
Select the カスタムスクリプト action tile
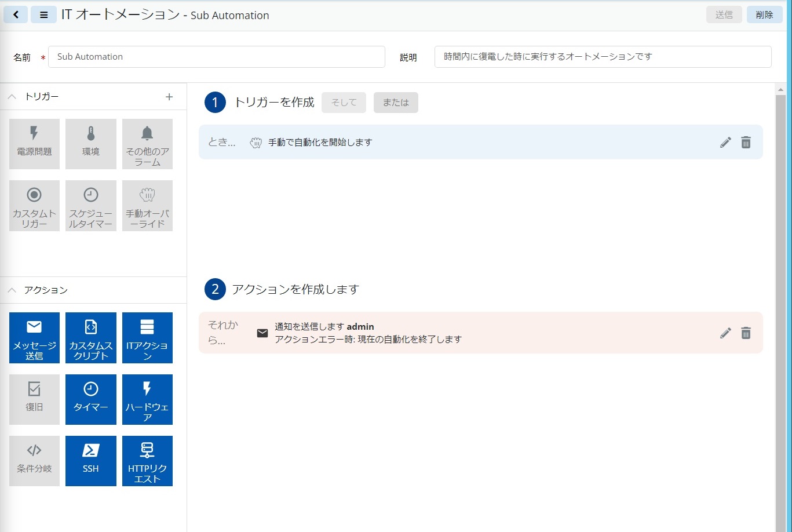click(91, 338)
